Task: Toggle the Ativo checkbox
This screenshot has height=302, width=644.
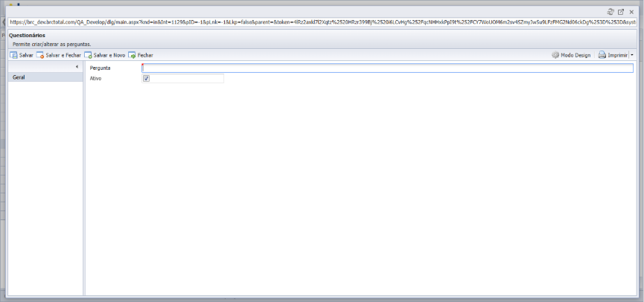Action: pyautogui.click(x=146, y=78)
